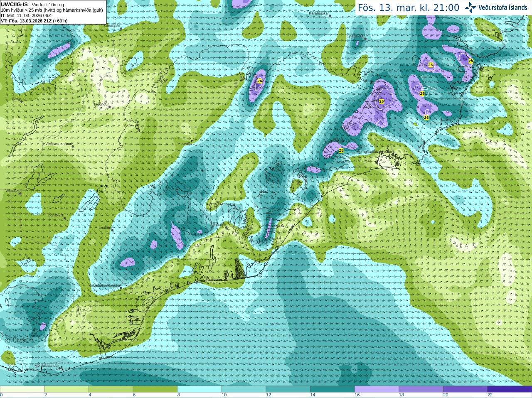The image size is (532, 398).
Task: Select the 12–14 m/s teal legend swatch
Action: coord(288,389)
